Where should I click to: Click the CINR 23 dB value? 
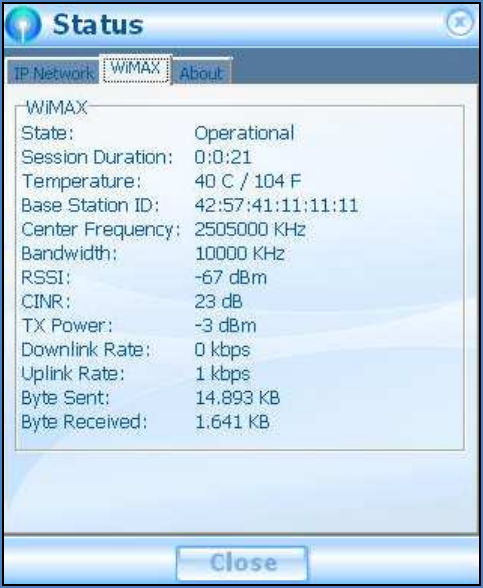pos(219,302)
